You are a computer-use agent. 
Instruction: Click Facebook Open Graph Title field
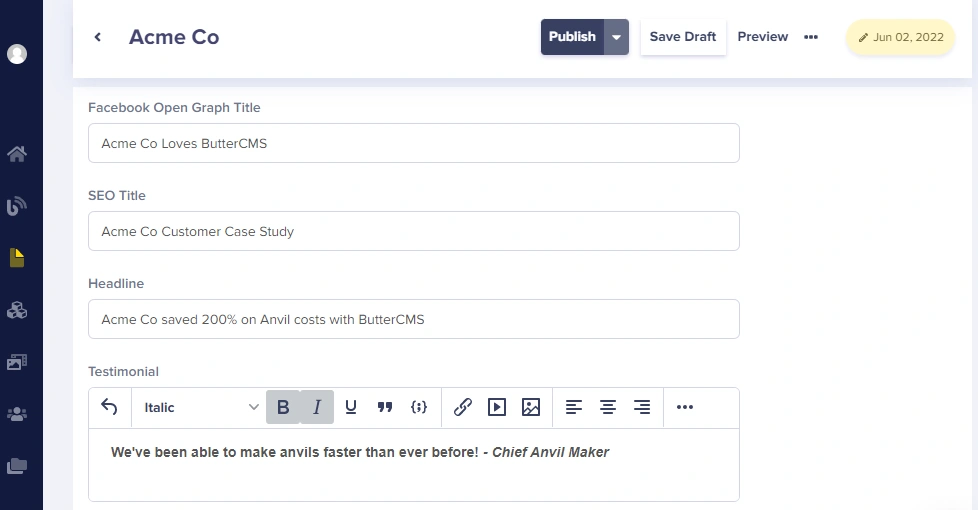click(414, 143)
